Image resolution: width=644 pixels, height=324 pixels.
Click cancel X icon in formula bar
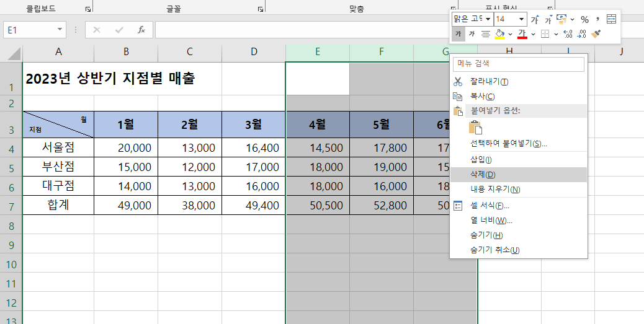click(x=97, y=30)
